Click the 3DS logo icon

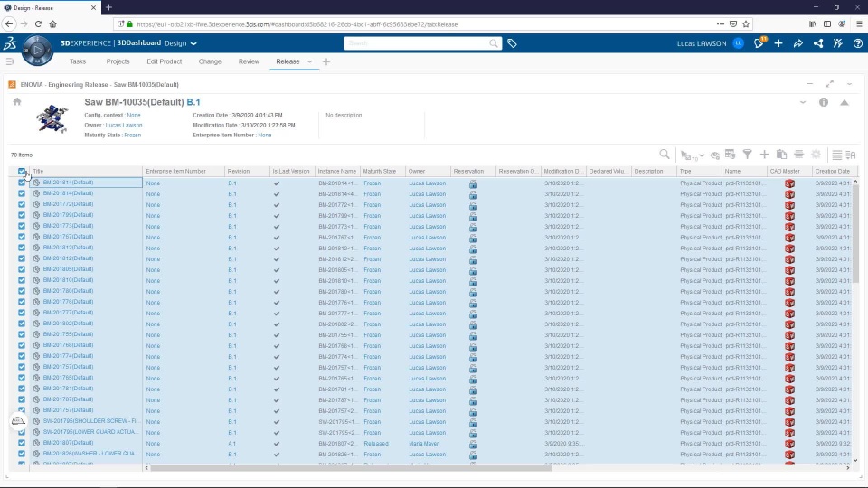click(10, 43)
